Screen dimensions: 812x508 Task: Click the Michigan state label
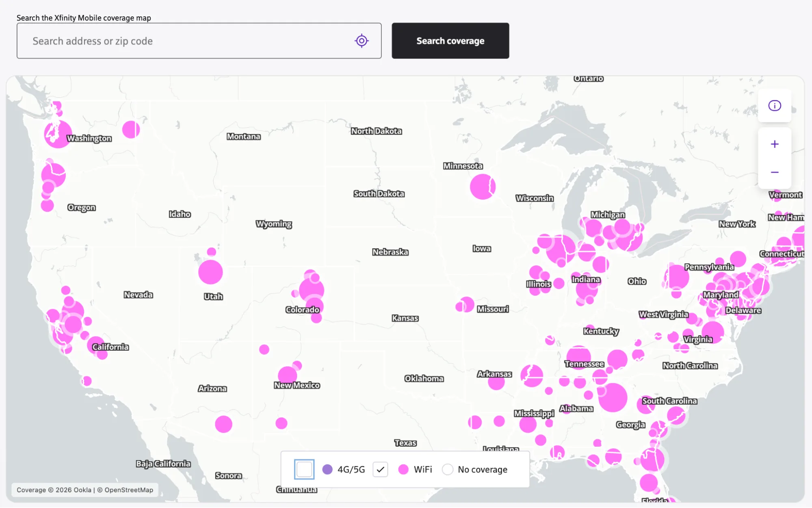pos(608,215)
